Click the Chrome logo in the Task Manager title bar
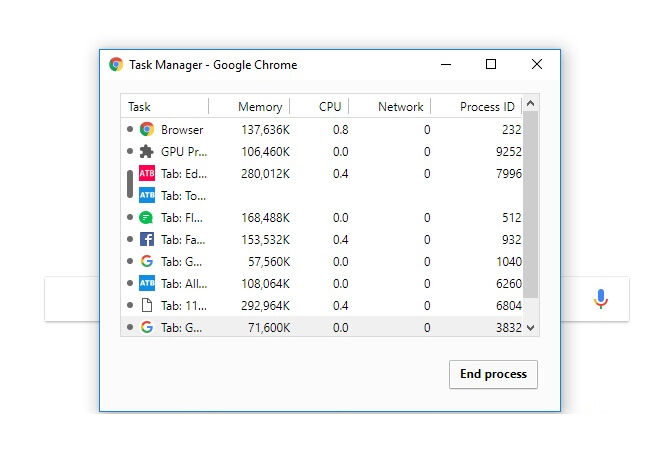 [116, 65]
